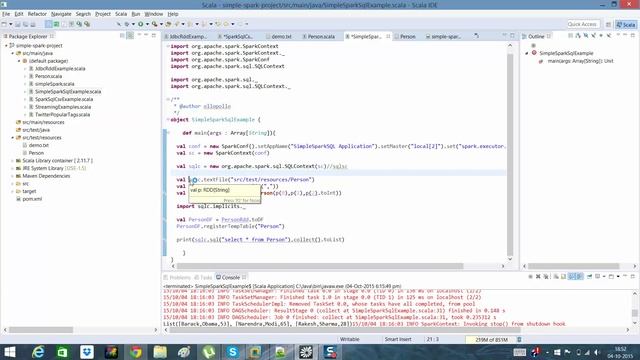
Task: Open the Refactor menu
Action: (x=37, y=14)
